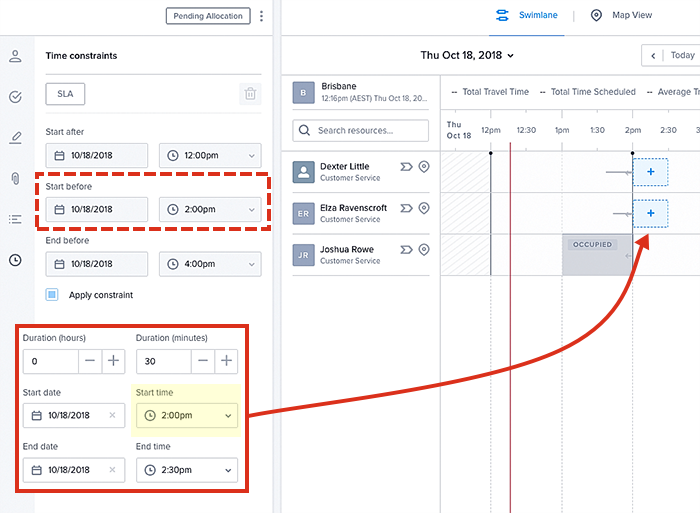Open the three-dot menu beside Pending Allocation
This screenshot has height=513, width=700.
[x=262, y=16]
